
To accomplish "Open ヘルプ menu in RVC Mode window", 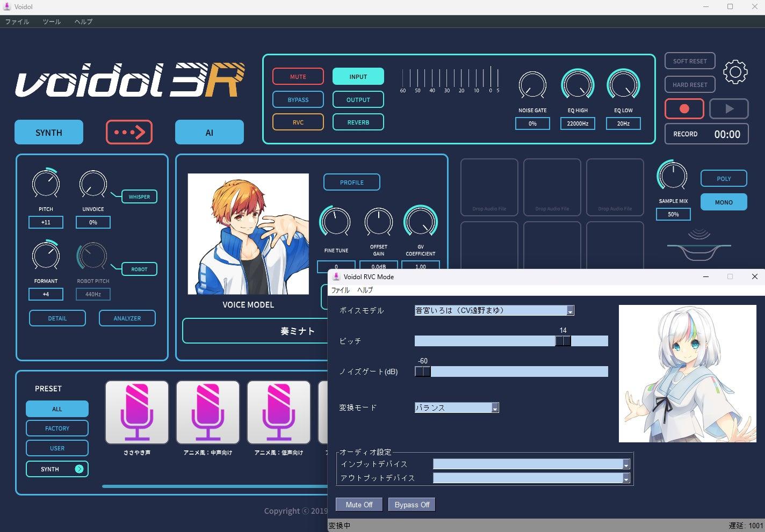I will pos(365,290).
